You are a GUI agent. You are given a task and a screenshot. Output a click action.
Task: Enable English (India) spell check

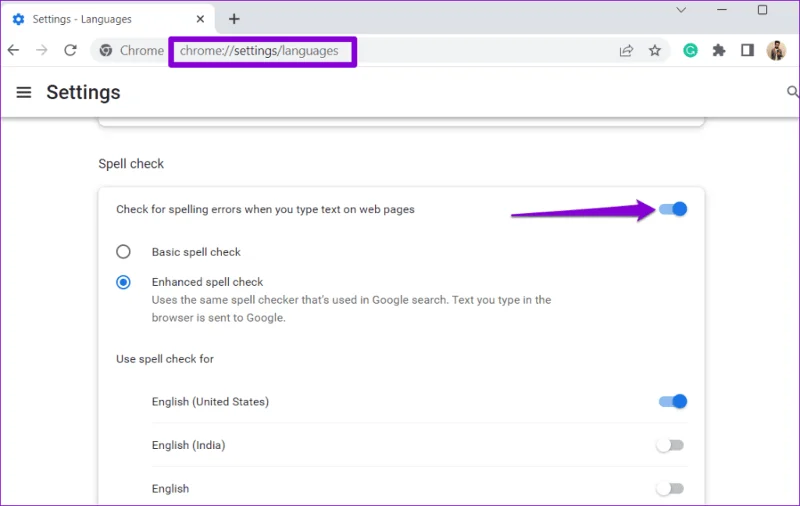click(x=670, y=445)
